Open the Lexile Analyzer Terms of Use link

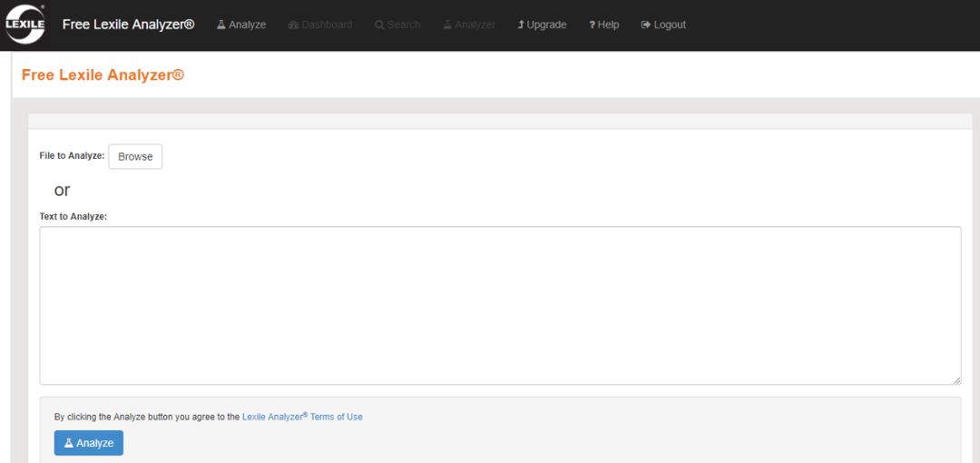tap(302, 417)
